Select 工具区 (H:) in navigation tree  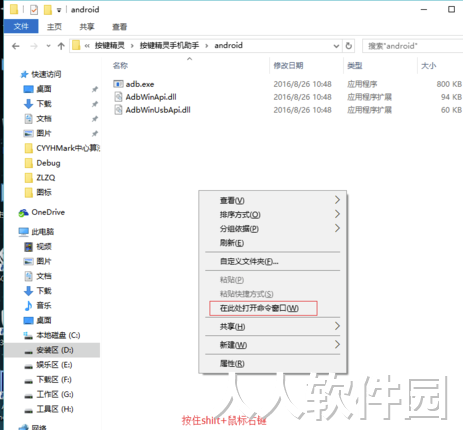55,409
